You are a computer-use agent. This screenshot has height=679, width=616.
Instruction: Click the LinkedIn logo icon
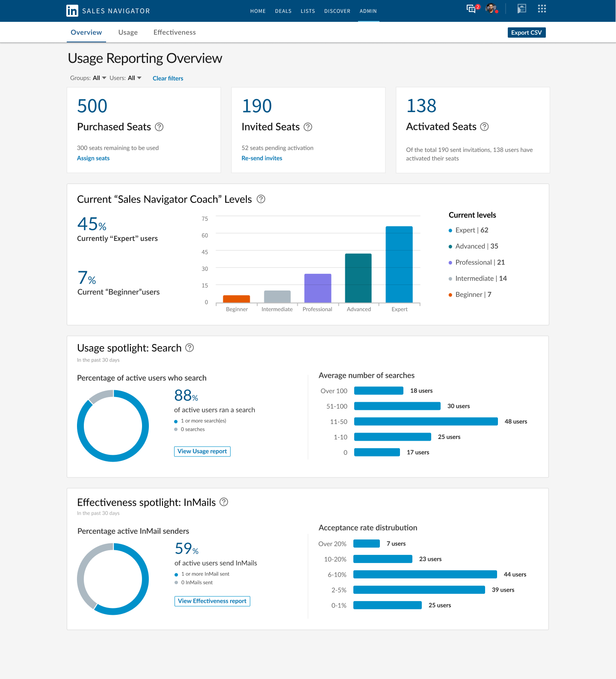click(72, 11)
